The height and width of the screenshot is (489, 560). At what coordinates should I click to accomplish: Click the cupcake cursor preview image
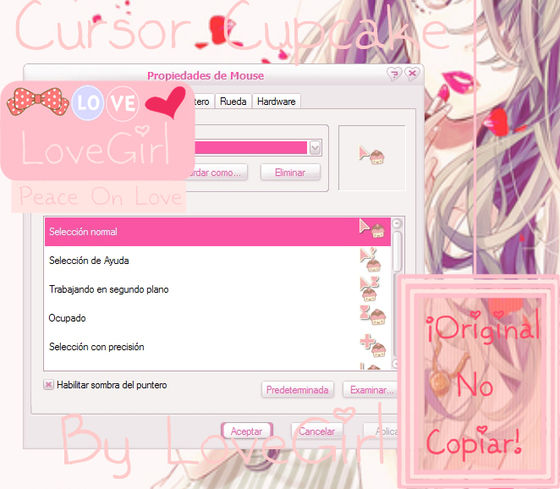click(x=372, y=155)
